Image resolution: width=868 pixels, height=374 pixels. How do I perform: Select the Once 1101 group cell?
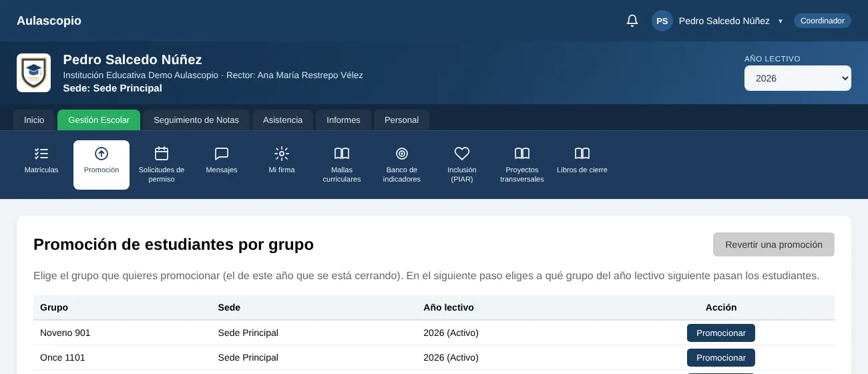[x=63, y=357]
